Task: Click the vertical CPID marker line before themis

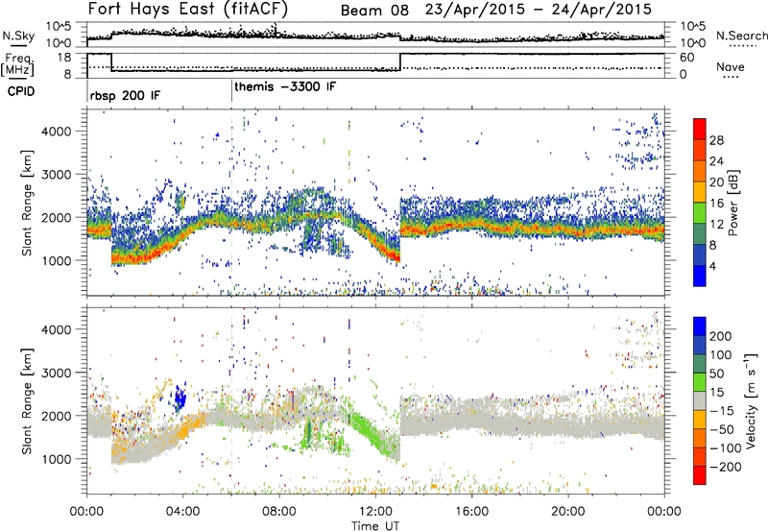Action: tap(231, 89)
